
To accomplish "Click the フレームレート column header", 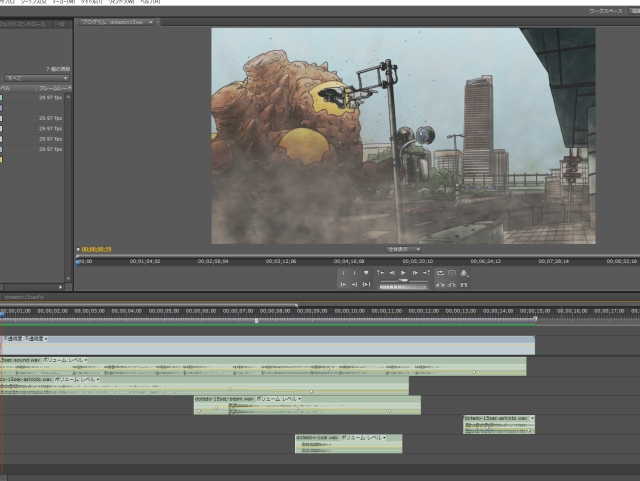I will click(x=53, y=88).
